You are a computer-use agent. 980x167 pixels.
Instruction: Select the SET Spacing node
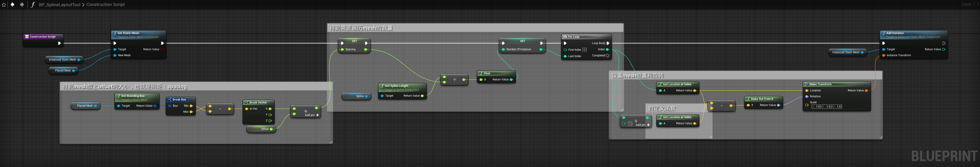point(354,45)
